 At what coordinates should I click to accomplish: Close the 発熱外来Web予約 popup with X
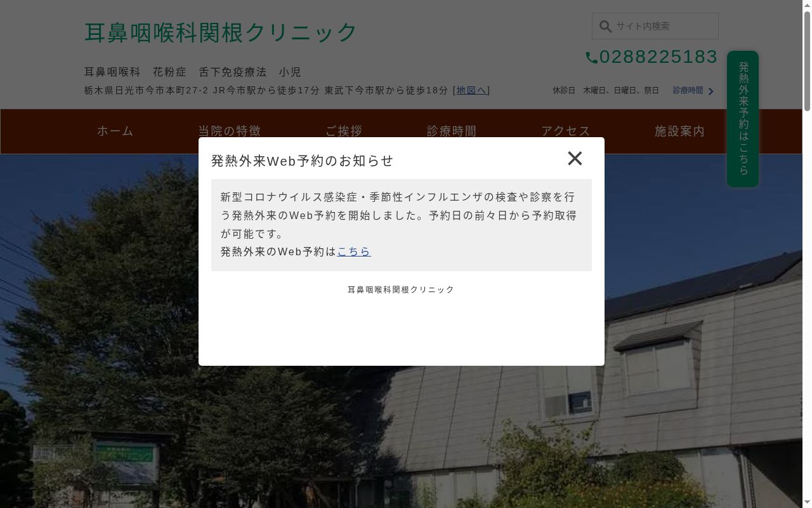575,158
